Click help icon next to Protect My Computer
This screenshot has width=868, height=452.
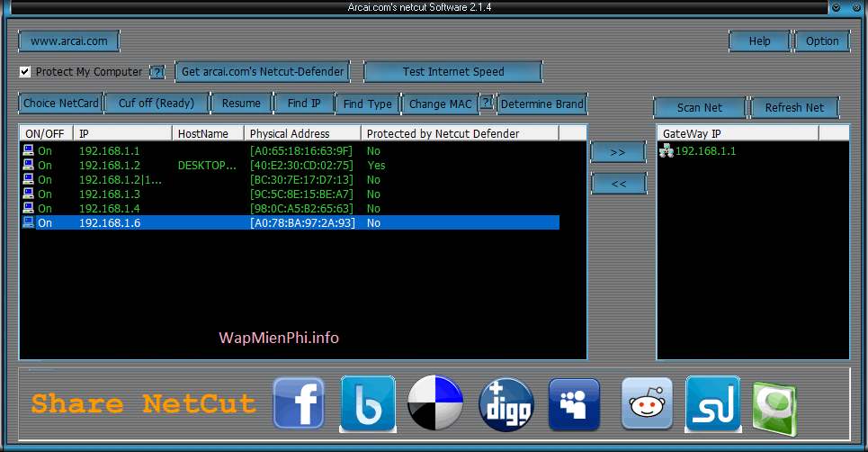(x=157, y=72)
